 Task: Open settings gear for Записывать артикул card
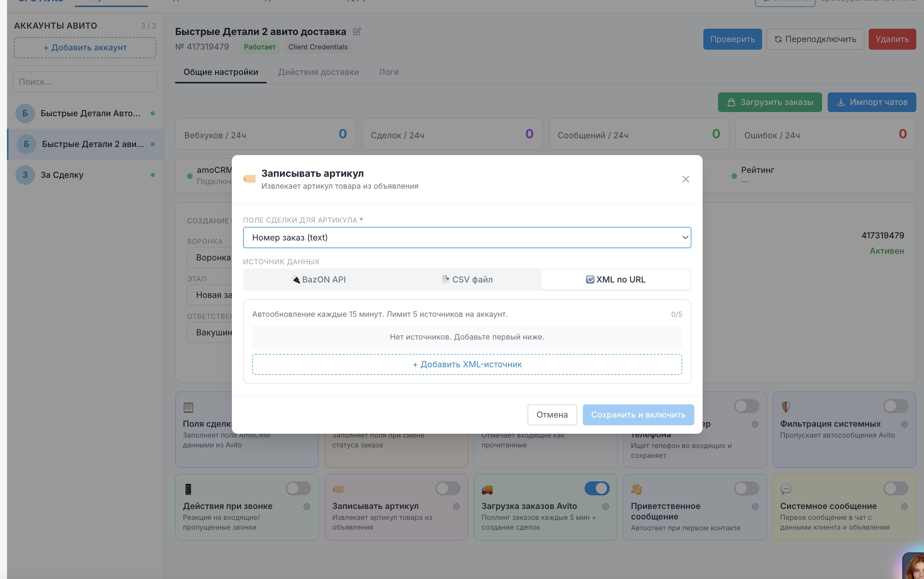pyautogui.click(x=456, y=507)
